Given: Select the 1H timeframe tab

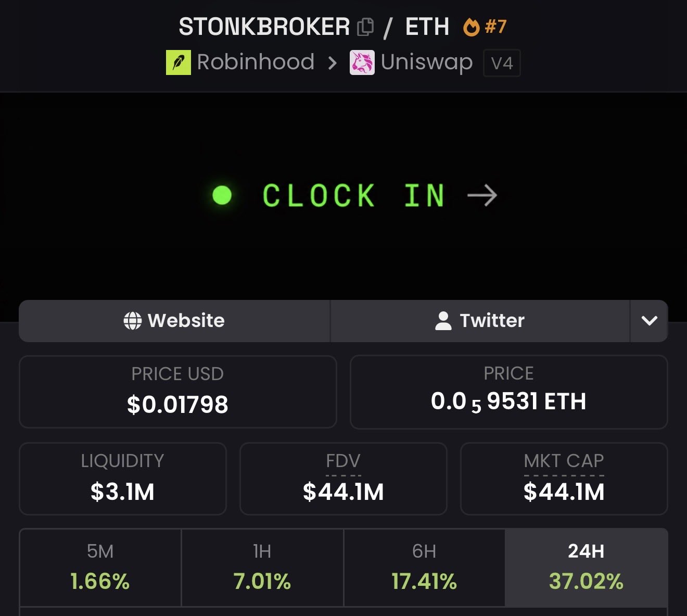Looking at the screenshot, I should pos(262,568).
